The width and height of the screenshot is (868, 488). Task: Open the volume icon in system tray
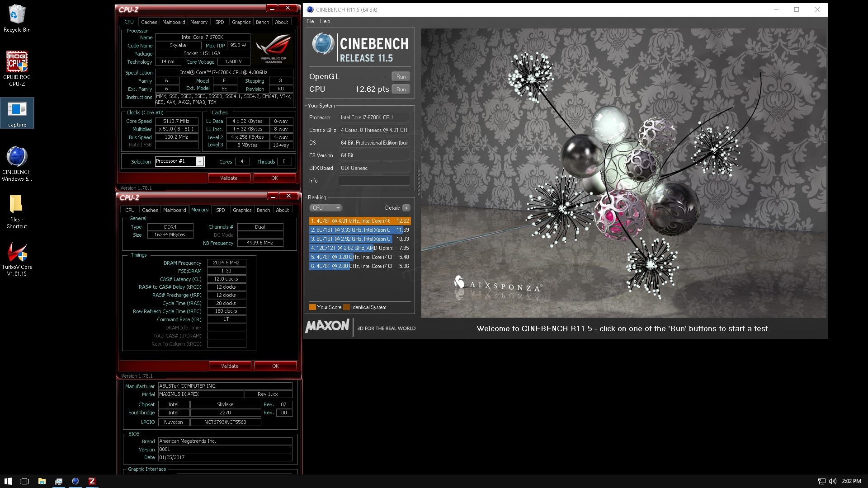pos(832,481)
